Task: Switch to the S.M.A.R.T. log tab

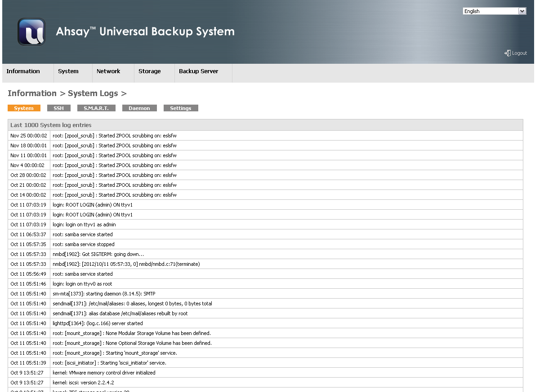Action: click(96, 108)
